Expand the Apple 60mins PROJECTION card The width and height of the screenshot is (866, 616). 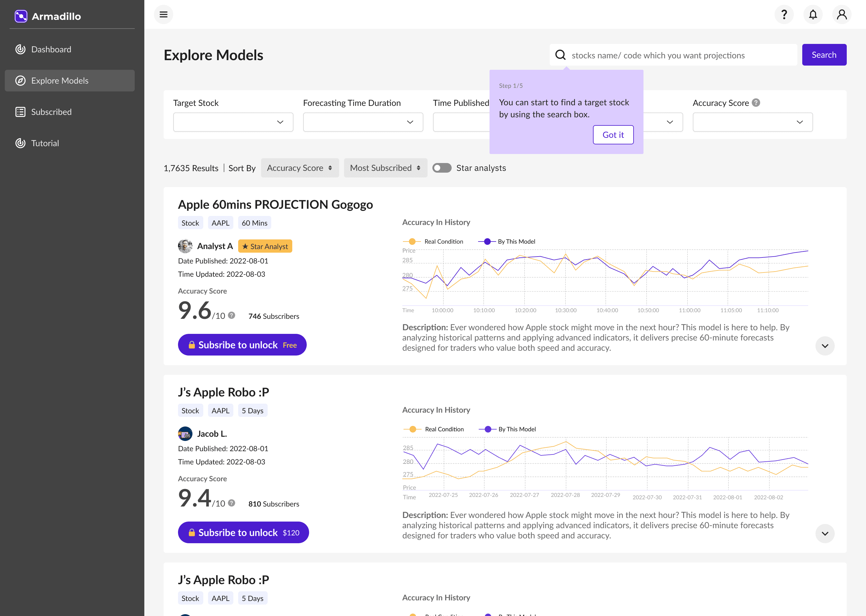[825, 346]
